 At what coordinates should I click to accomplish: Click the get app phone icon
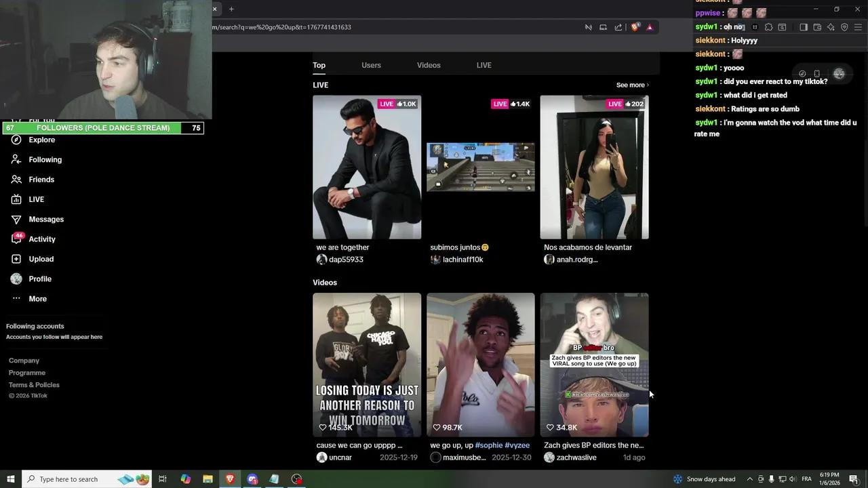click(817, 74)
